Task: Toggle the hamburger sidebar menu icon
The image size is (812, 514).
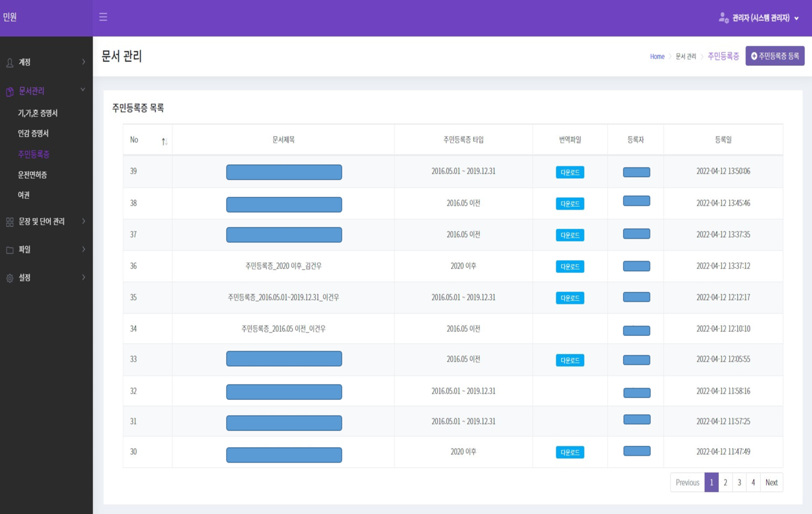Action: click(103, 17)
